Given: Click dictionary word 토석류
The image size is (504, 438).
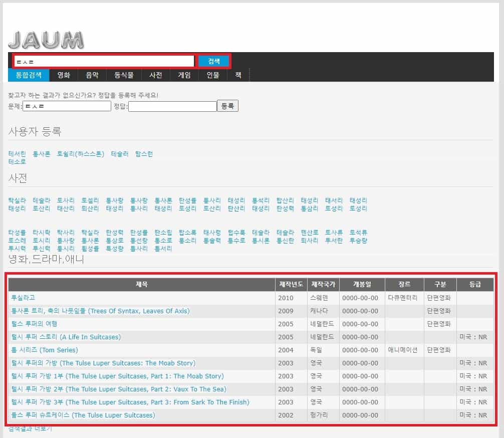Looking at the screenshot, I should tap(358, 232).
